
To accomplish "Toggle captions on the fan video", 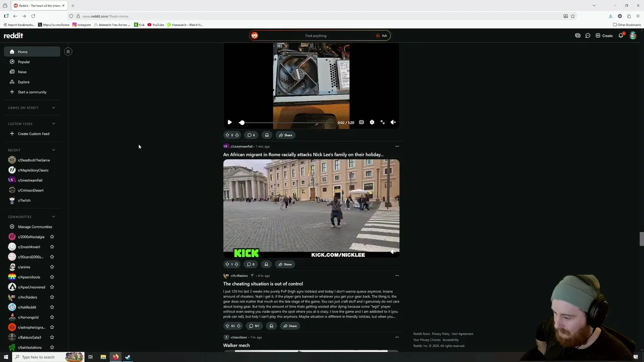I will pyautogui.click(x=361, y=122).
